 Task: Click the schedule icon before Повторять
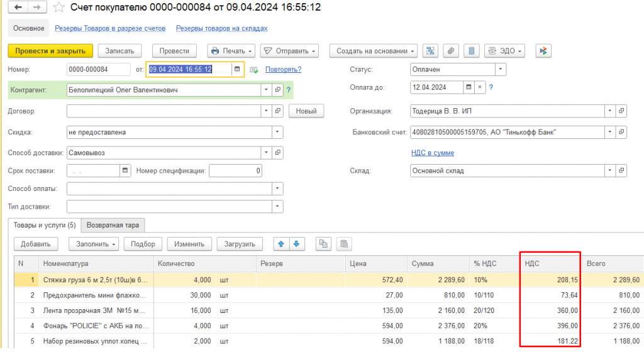point(254,70)
